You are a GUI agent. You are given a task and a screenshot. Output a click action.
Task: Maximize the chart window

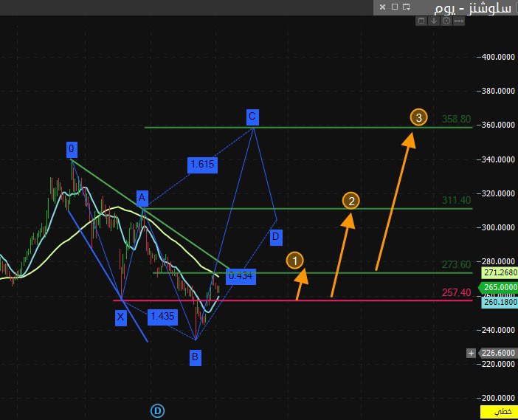coord(395,7)
